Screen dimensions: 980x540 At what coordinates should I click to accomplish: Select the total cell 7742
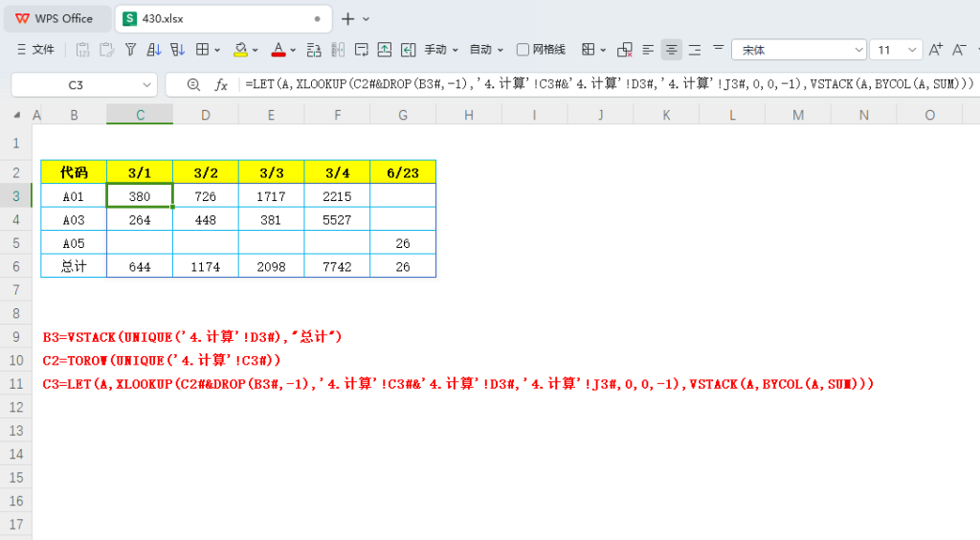tap(338, 266)
